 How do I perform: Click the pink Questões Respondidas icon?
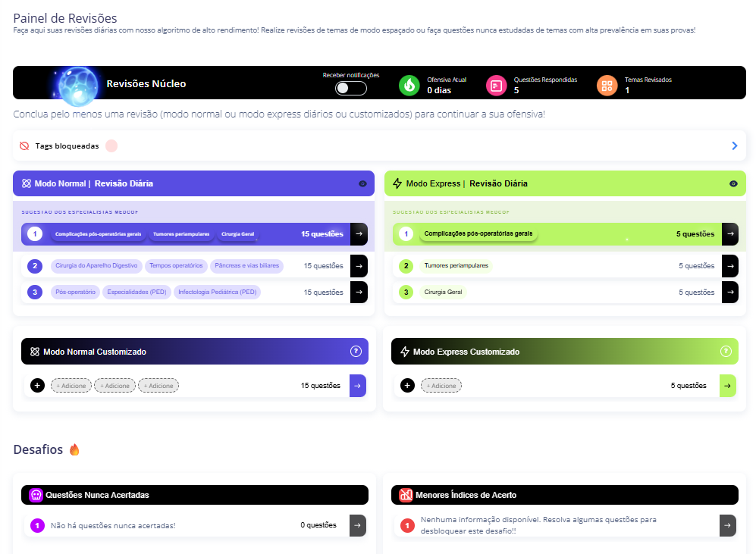click(x=495, y=86)
